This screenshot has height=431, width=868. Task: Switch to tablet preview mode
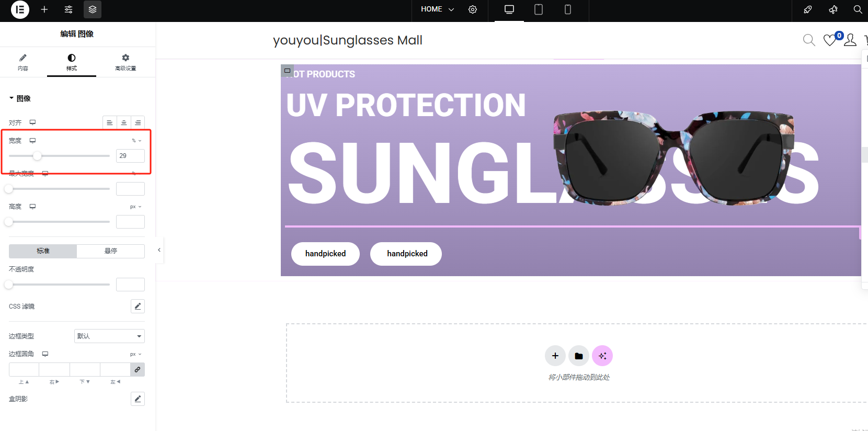[539, 9]
